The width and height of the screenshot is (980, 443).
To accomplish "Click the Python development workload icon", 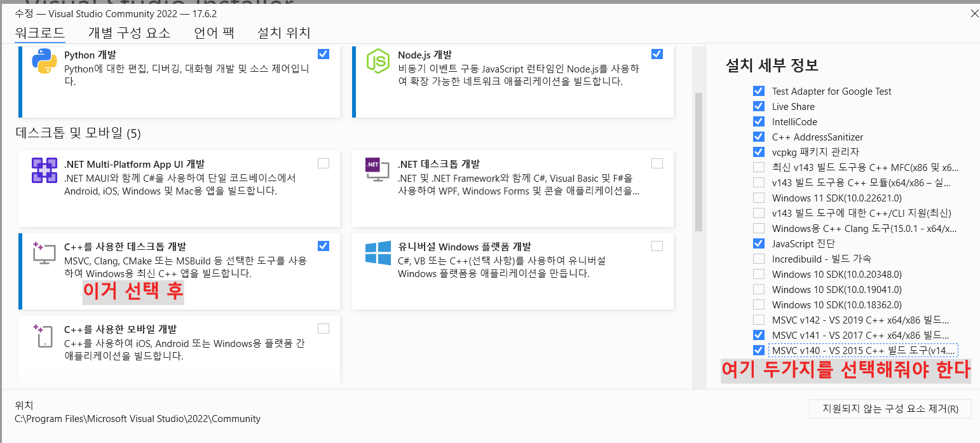I will (x=44, y=61).
